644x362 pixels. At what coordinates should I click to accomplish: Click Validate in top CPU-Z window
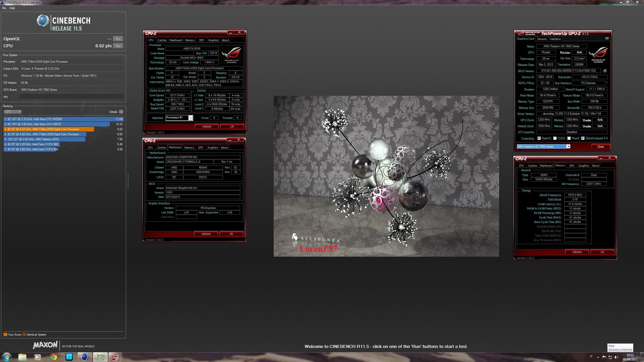coord(207,126)
